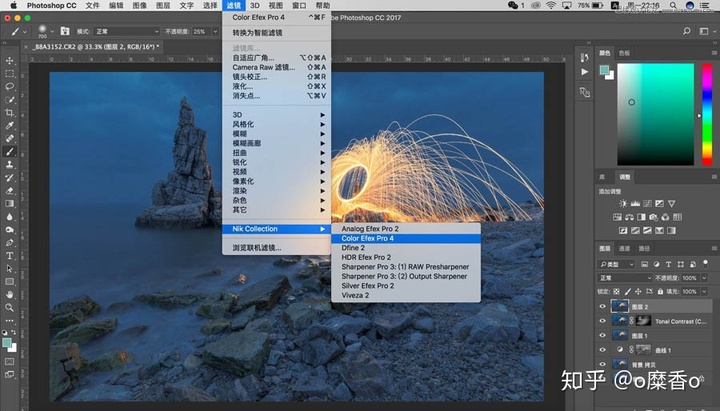Viewport: 720px width, 411px height.
Task: Switch to the 通道 tab
Action: pyautogui.click(x=624, y=248)
